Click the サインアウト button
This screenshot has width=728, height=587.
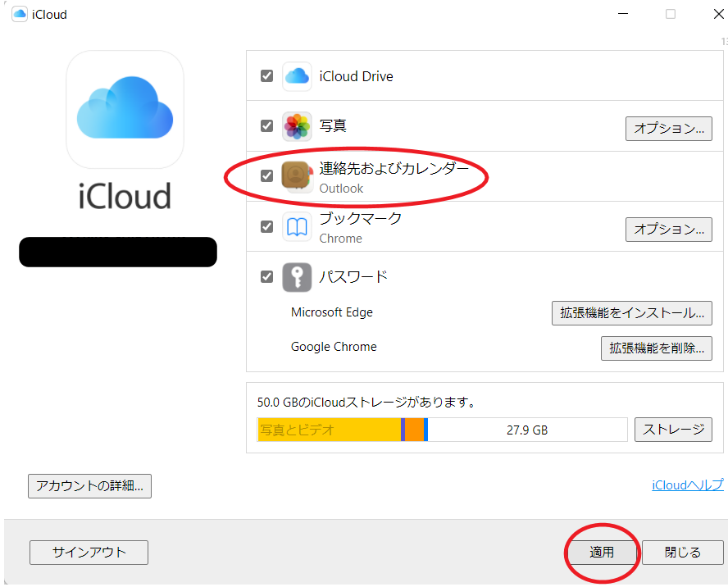coord(89,553)
